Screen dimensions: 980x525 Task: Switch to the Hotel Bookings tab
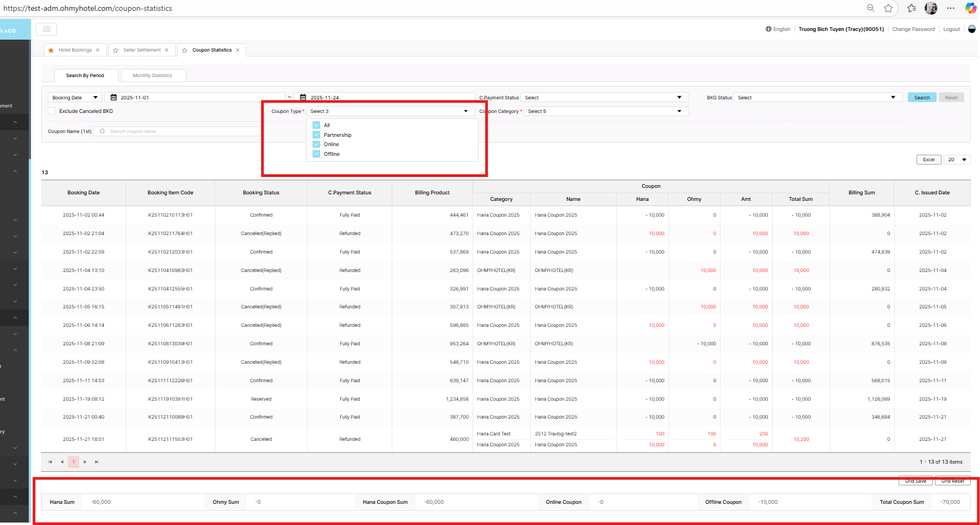(x=75, y=50)
